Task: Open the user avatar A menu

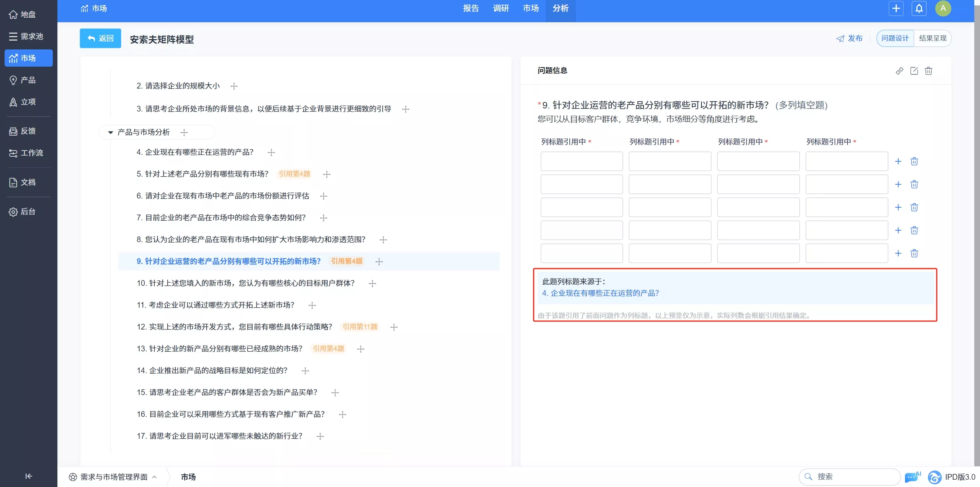Action: [x=943, y=8]
